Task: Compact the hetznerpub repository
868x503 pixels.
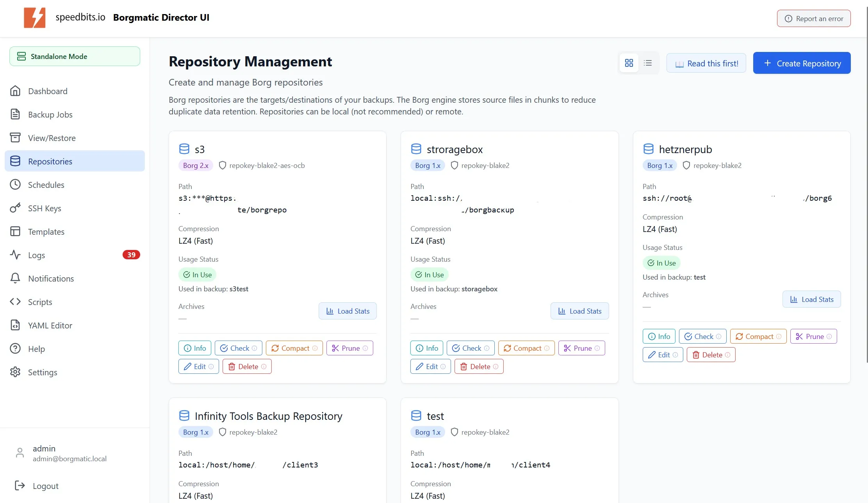Action: click(758, 336)
